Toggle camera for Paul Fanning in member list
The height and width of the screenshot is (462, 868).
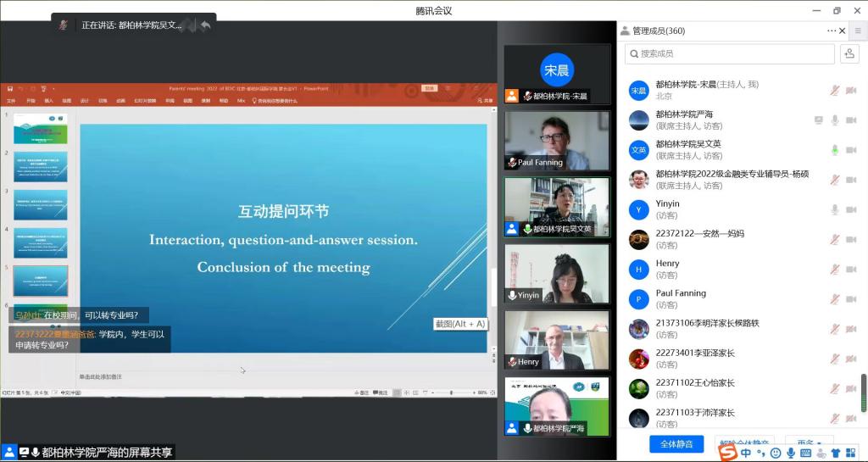click(850, 299)
